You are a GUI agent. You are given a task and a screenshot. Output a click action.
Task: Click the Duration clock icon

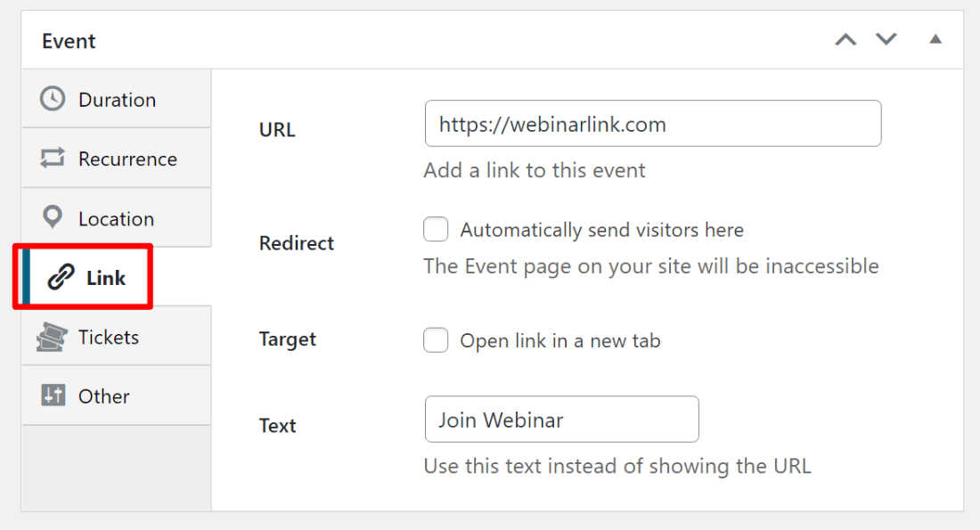pyautogui.click(x=53, y=99)
